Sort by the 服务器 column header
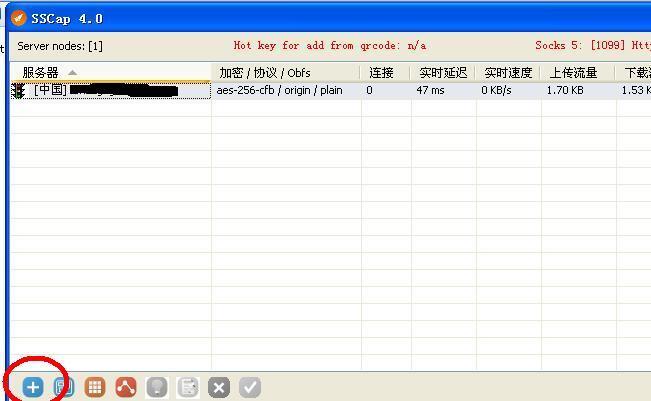This screenshot has width=651, height=401. (40, 73)
